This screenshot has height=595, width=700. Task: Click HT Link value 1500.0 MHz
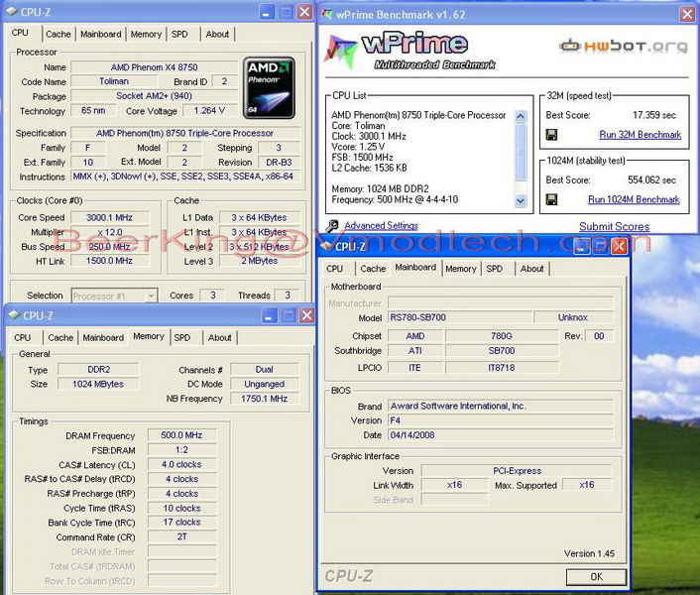[109, 261]
